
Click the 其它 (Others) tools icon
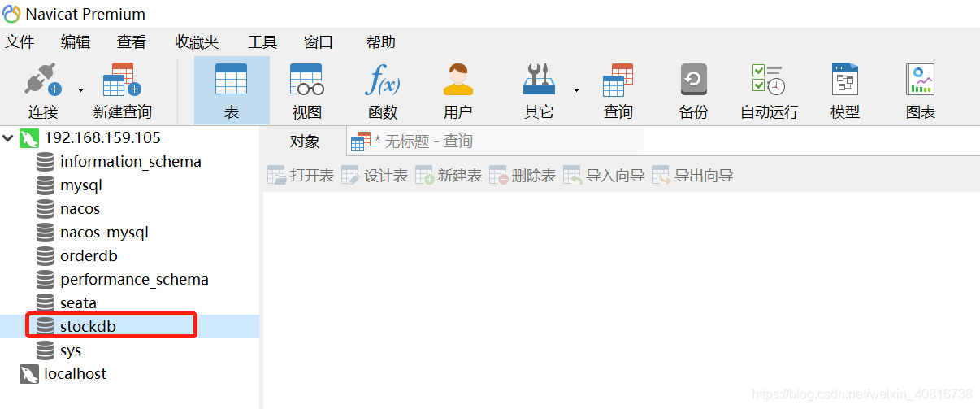539,80
